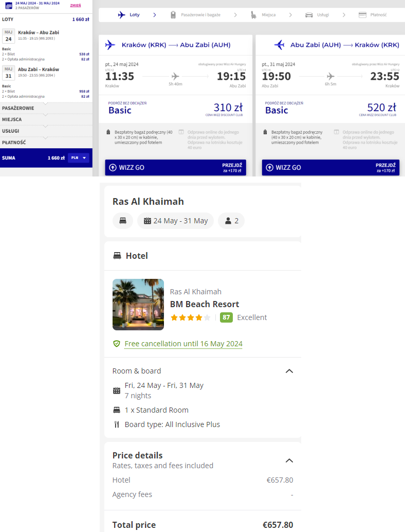Collapse the Price details section
Screen dimensions: 405x532
coord(289,460)
